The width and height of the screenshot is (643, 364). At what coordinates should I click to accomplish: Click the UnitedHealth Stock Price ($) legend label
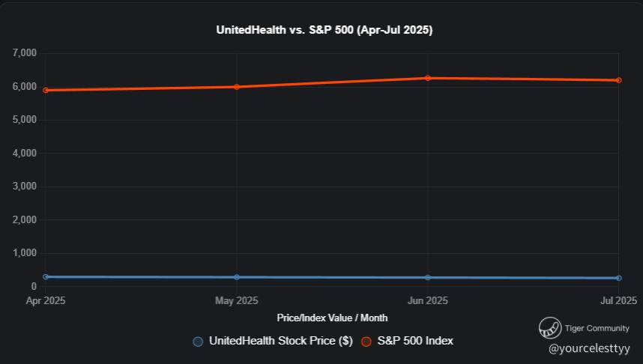click(x=280, y=341)
